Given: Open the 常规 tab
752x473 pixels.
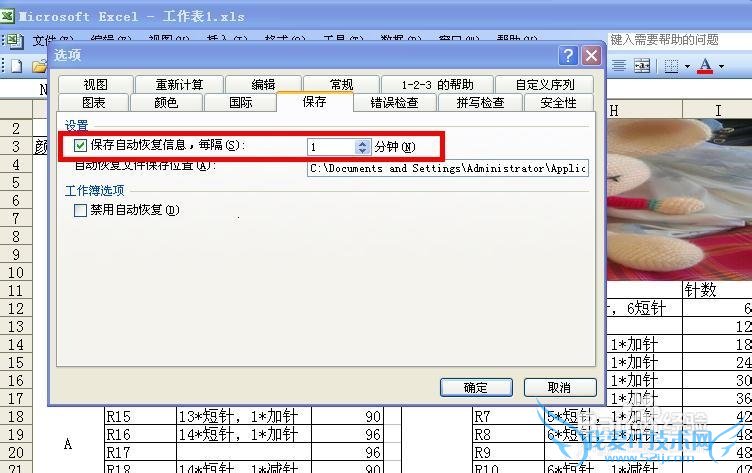Looking at the screenshot, I should click(341, 84).
